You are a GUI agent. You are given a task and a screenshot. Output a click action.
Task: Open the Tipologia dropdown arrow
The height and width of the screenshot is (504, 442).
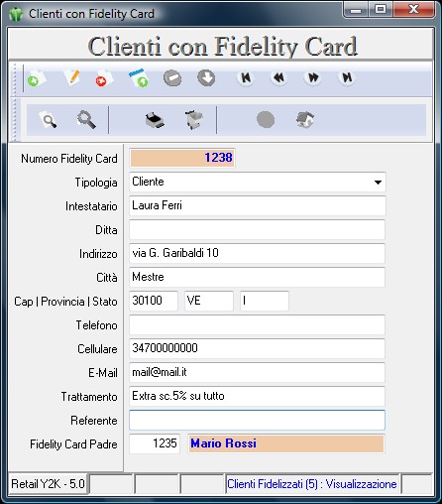tap(378, 182)
